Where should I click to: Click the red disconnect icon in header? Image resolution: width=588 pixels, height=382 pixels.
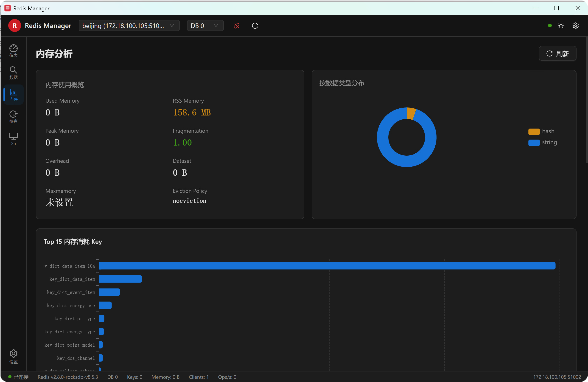pos(236,26)
